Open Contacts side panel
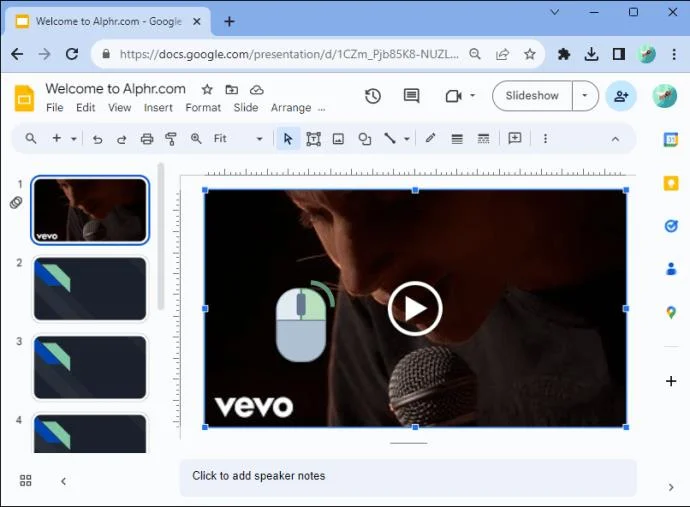This screenshot has height=507, width=690. tap(671, 268)
